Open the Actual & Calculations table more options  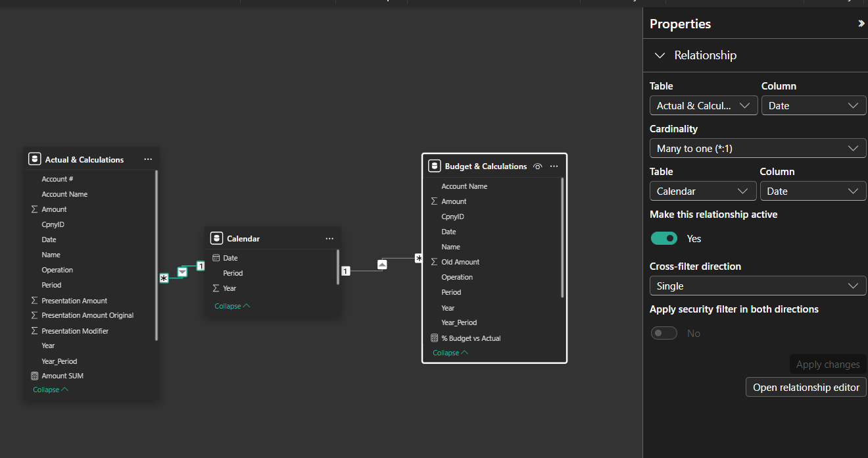(148, 159)
